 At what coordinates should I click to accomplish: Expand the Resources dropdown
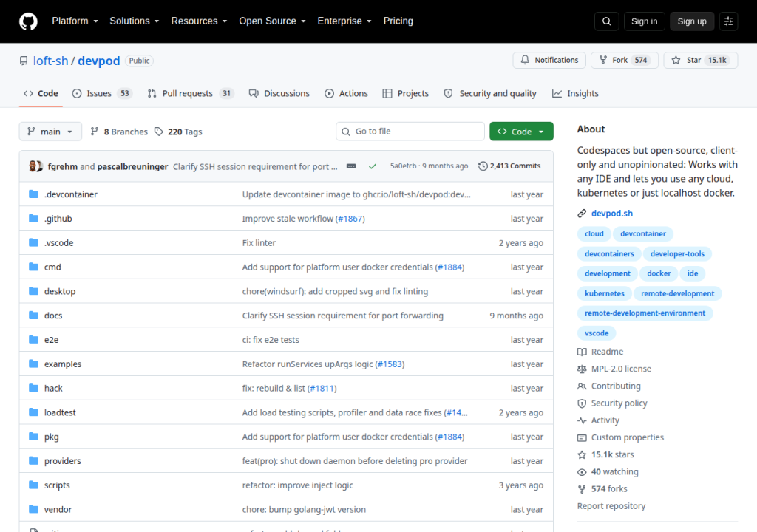pyautogui.click(x=199, y=21)
